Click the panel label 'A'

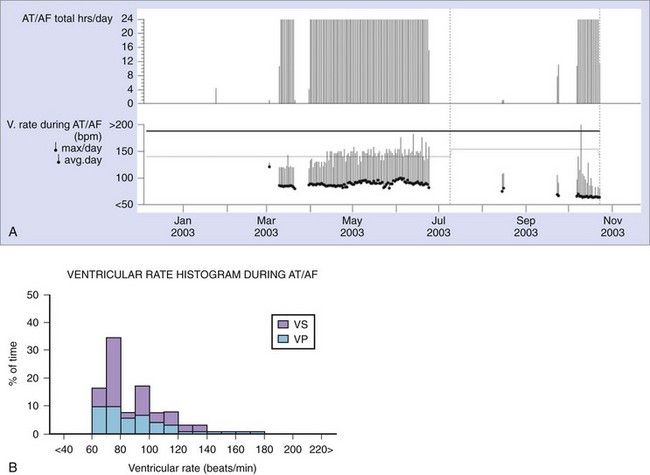[13, 231]
